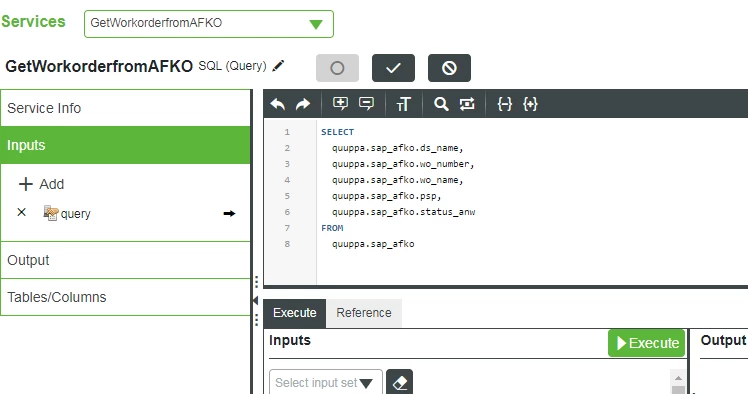Click the SELECT keyword on line 1
This screenshot has width=748, height=394.
[x=338, y=132]
